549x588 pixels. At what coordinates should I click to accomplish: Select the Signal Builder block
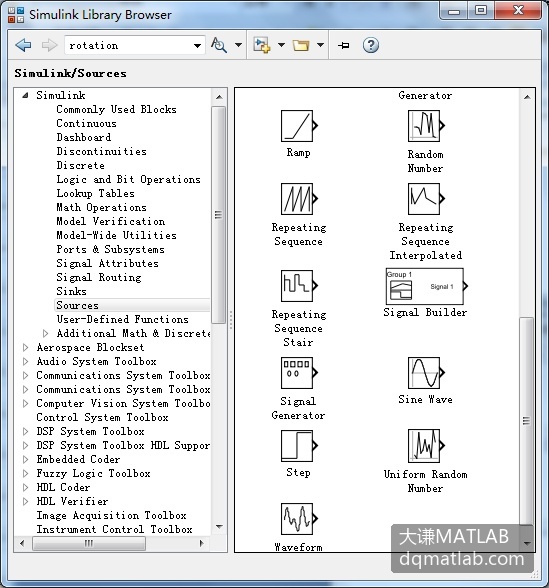pyautogui.click(x=427, y=286)
